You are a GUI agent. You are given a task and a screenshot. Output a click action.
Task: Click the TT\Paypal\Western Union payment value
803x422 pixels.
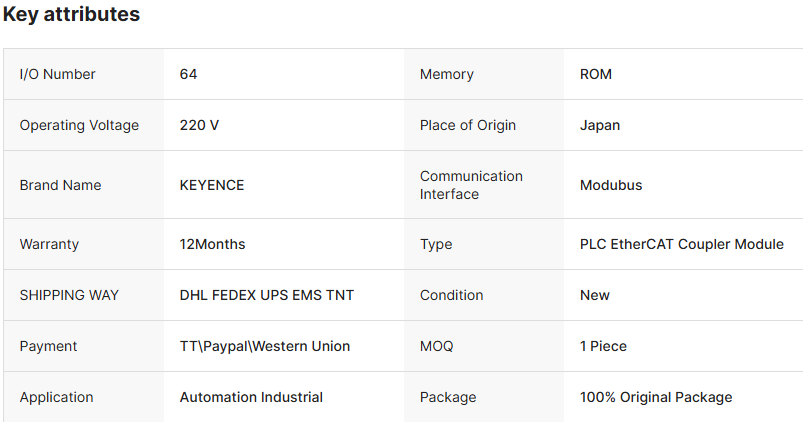[x=265, y=346]
